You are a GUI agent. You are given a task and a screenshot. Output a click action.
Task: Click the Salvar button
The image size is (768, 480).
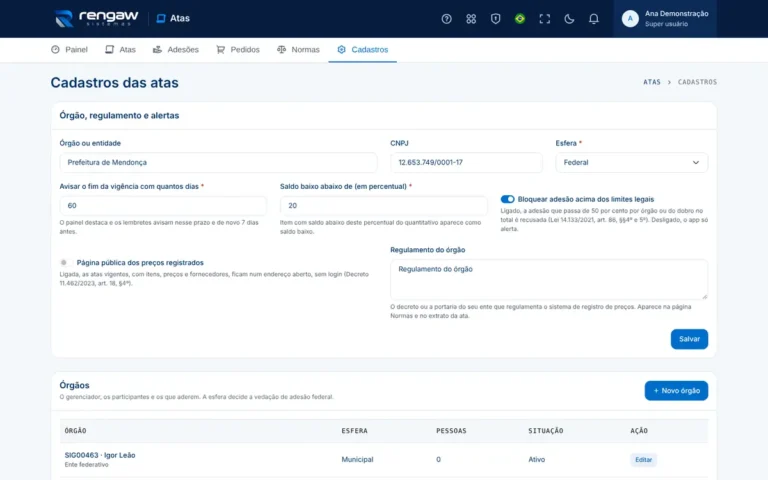pyautogui.click(x=689, y=339)
